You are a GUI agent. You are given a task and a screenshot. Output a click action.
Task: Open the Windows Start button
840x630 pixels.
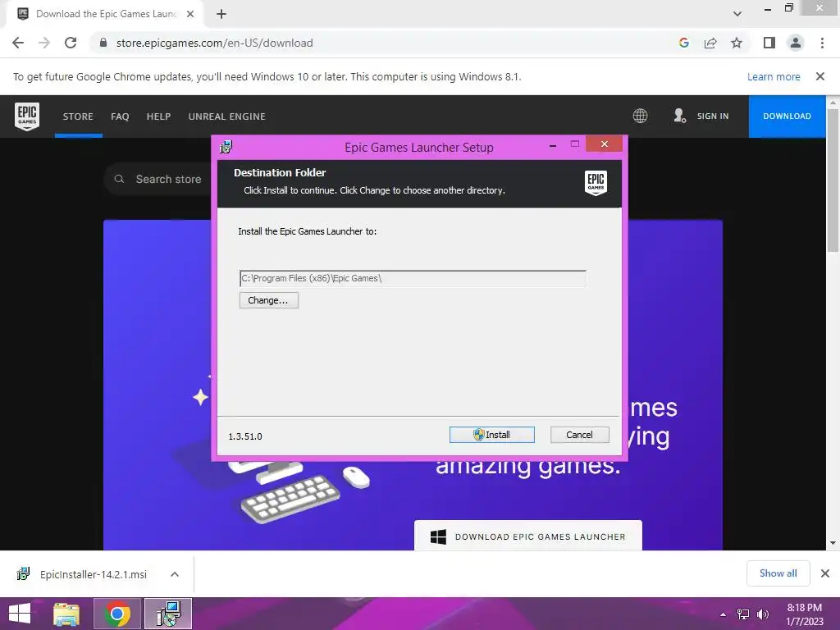click(20, 614)
